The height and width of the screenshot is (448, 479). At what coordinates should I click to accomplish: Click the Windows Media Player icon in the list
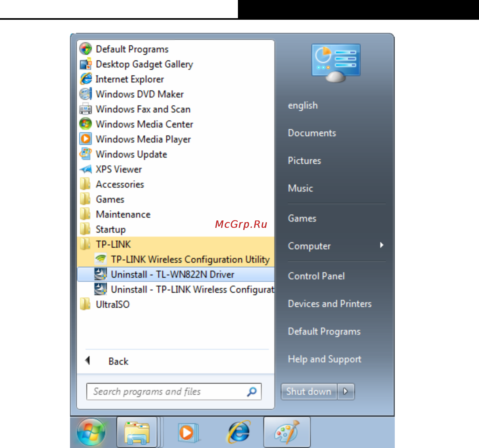[x=86, y=139]
